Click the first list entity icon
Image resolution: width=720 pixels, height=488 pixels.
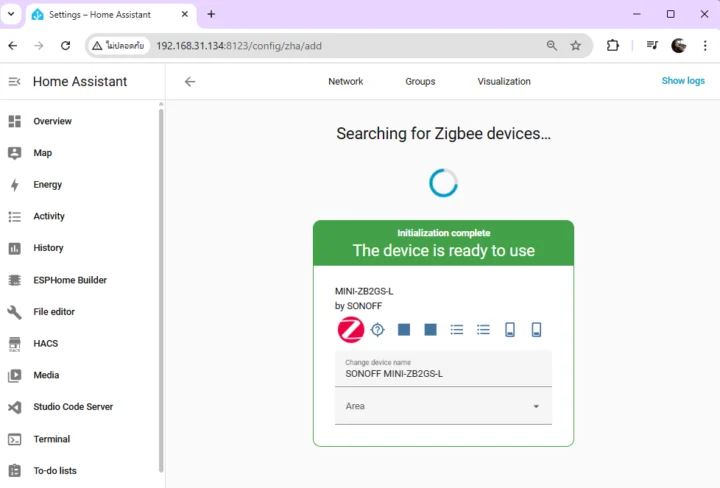[457, 330]
